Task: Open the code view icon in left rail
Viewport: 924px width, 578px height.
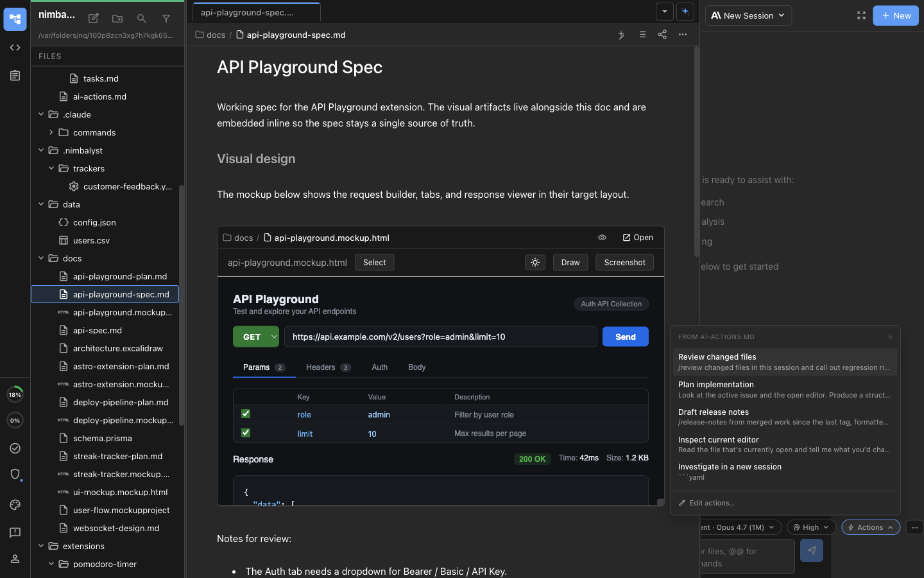Action: (15, 48)
